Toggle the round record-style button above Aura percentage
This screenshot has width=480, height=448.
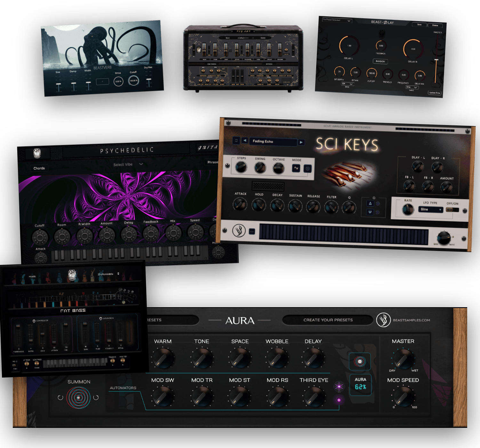(x=360, y=362)
